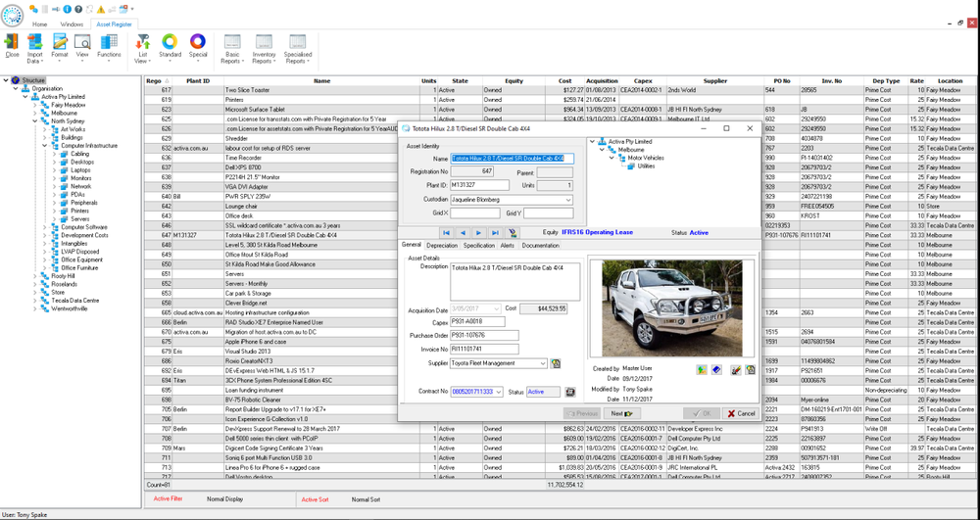Image resolution: width=980 pixels, height=520 pixels.
Task: Open Basic Reports ribbon menu
Action: click(232, 49)
